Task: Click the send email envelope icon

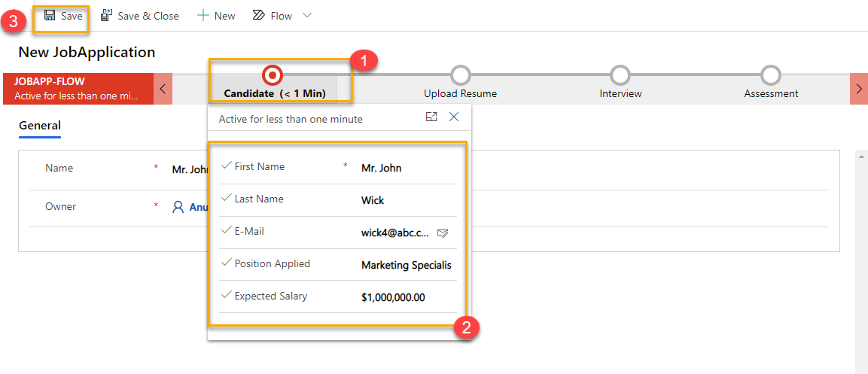Action: click(443, 233)
